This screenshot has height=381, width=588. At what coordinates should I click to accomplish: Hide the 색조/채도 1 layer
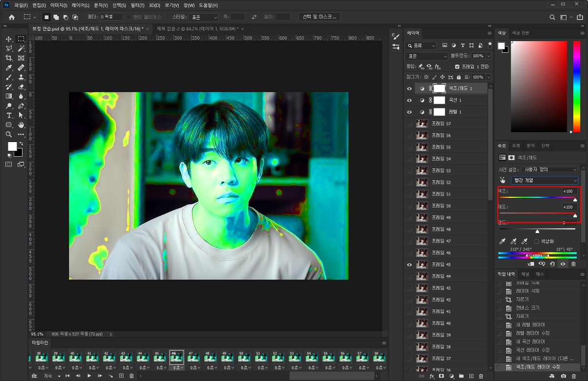click(410, 89)
